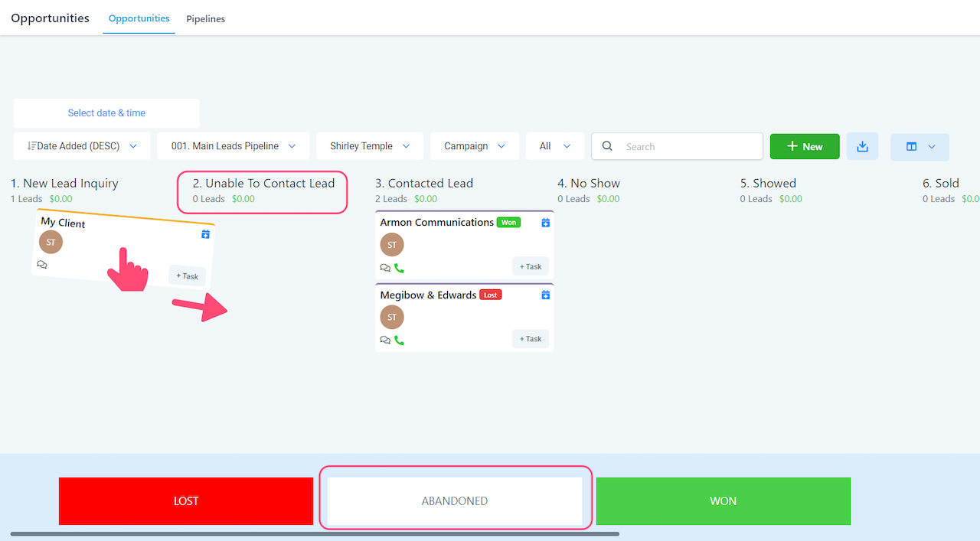Click the Opportunities page title
This screenshot has height=541, width=980.
point(50,18)
